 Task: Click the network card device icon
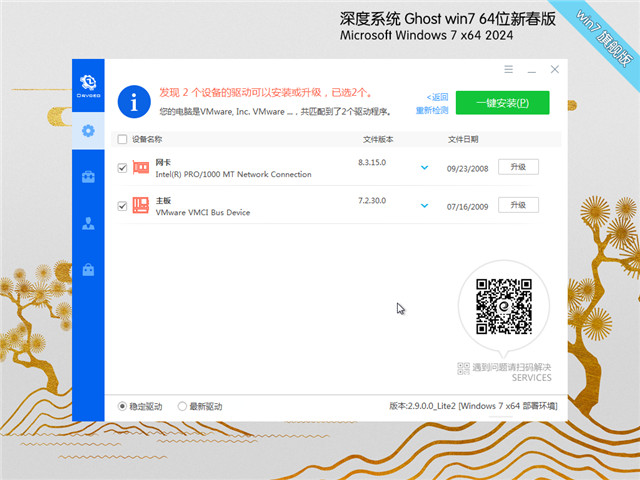140,168
